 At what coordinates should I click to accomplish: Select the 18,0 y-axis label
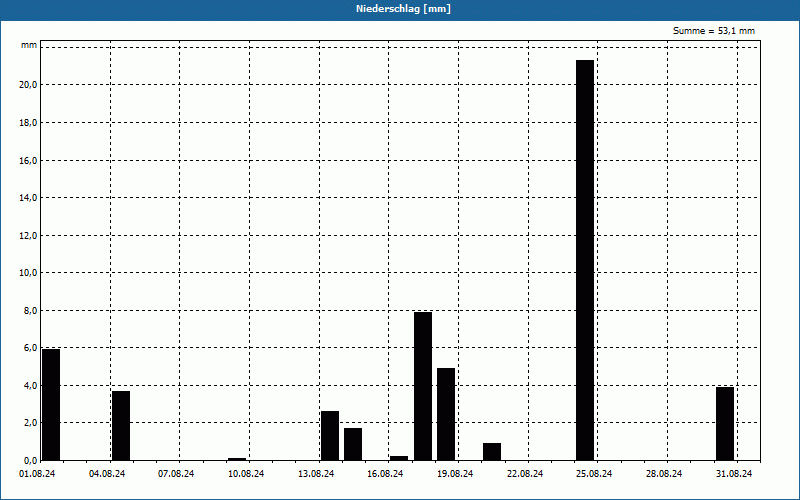coord(28,122)
